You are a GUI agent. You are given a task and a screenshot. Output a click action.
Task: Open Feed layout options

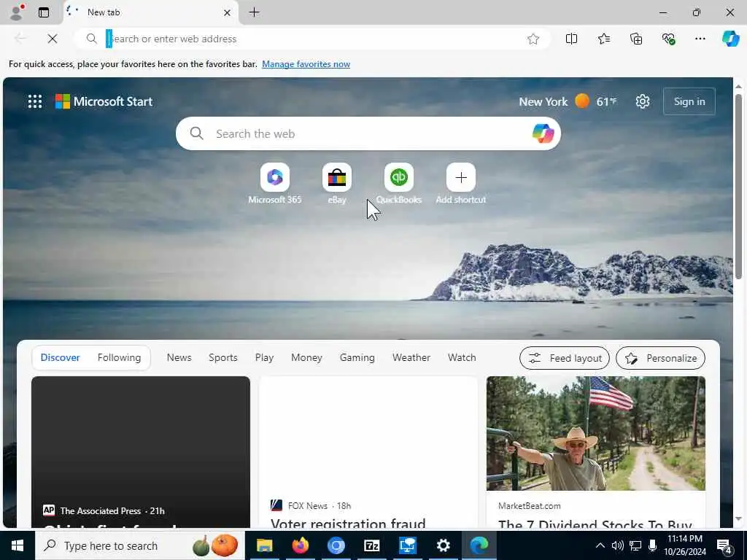[564, 358]
